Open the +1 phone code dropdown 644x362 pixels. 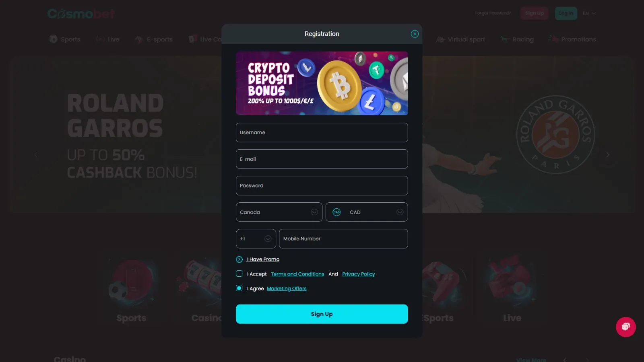256,239
